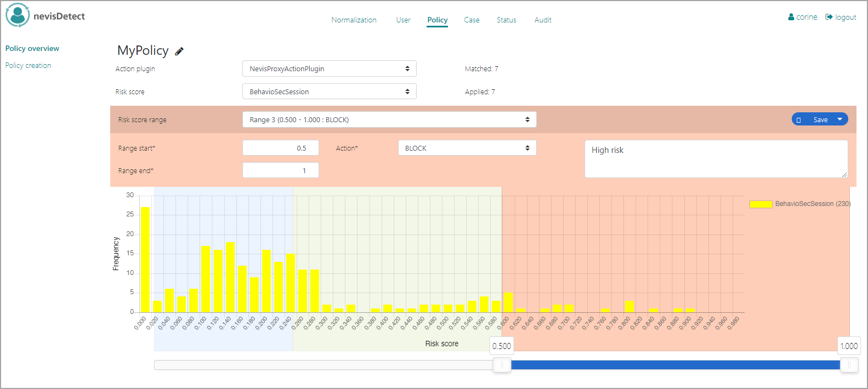This screenshot has height=389, width=868.
Task: Expand the Risk score BehavioSecSession dropdown
Action: [329, 91]
